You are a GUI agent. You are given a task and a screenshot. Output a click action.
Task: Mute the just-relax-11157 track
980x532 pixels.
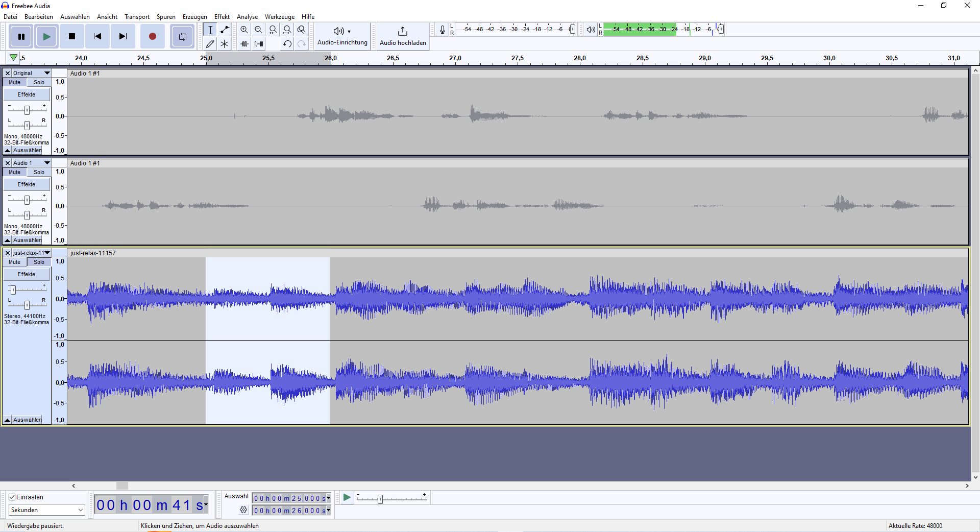pyautogui.click(x=15, y=262)
